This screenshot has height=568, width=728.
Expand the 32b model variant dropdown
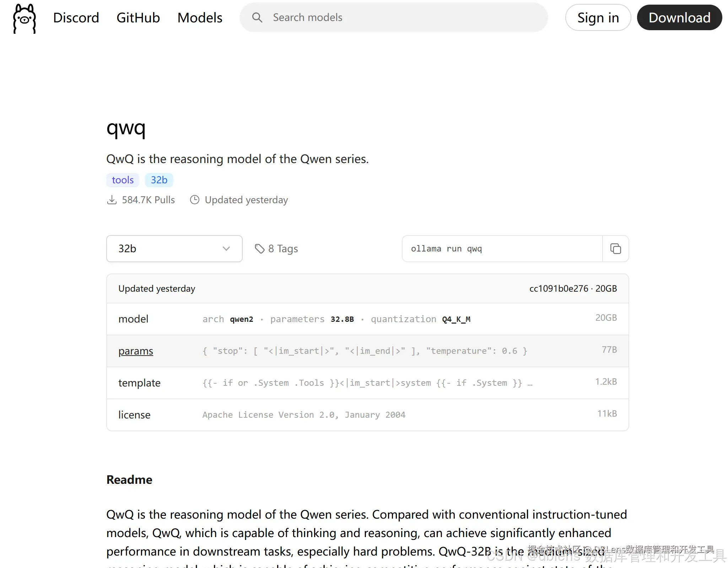pyautogui.click(x=174, y=249)
